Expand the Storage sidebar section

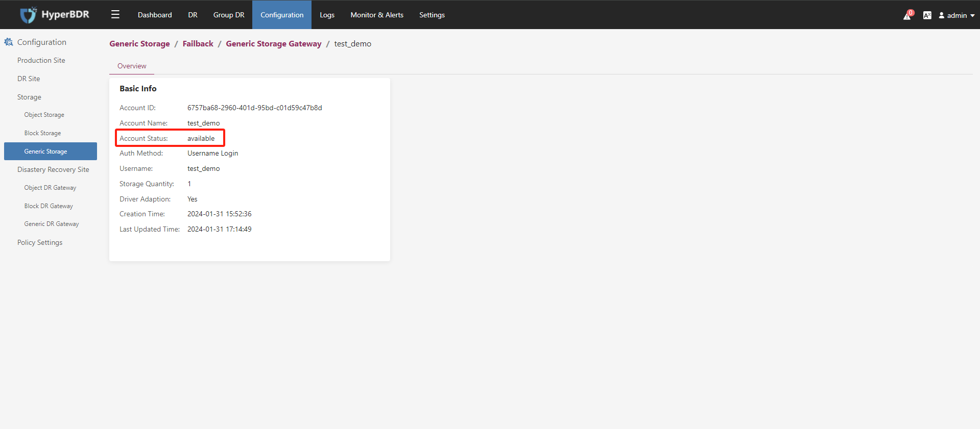tap(29, 97)
